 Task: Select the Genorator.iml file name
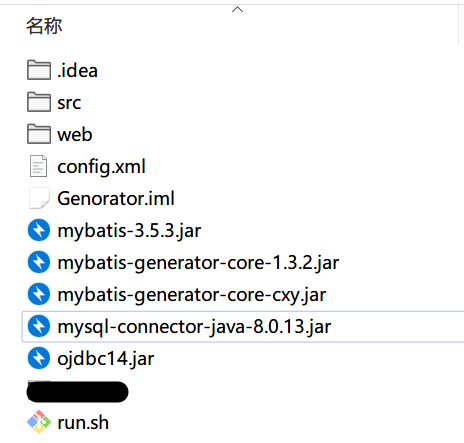point(116,198)
